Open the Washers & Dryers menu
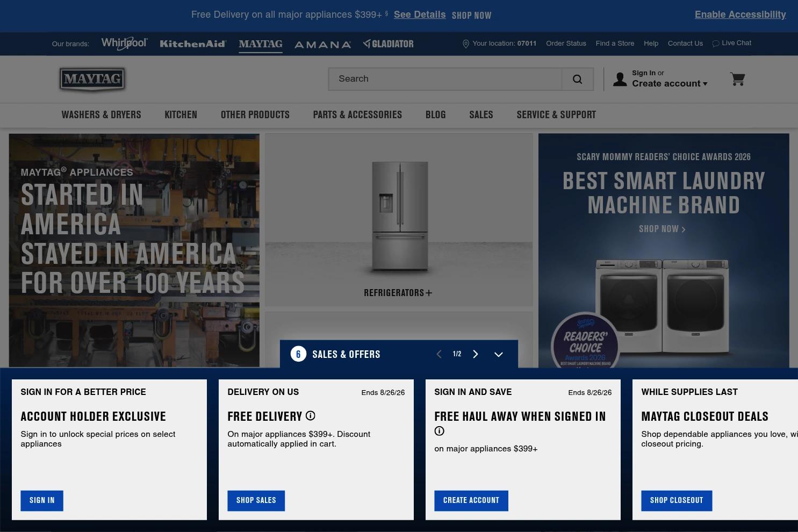798x532 pixels. click(101, 114)
